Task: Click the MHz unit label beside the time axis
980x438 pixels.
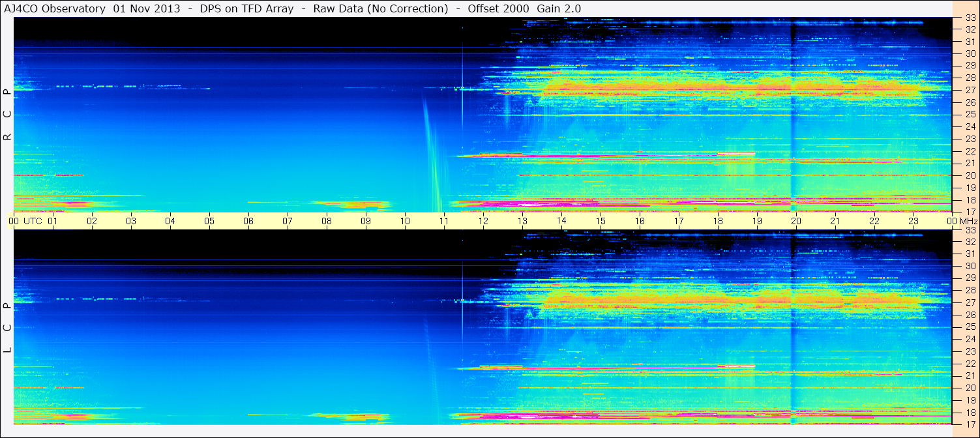Action: click(x=966, y=221)
